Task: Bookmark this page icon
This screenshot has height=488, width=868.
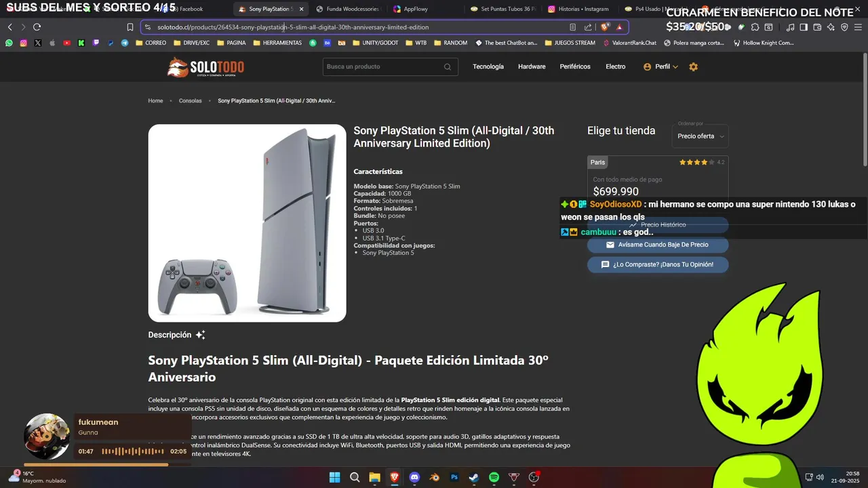Action: (x=130, y=27)
